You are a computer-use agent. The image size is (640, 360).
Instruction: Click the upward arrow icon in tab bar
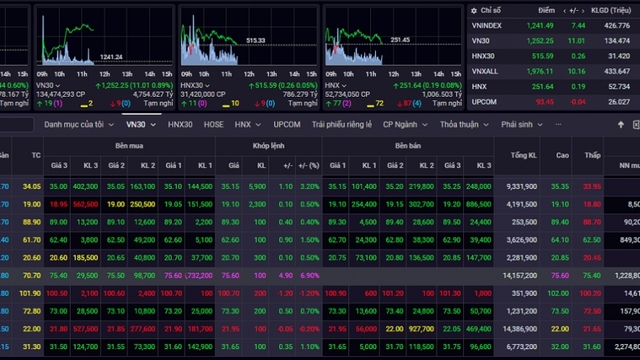(x=621, y=124)
